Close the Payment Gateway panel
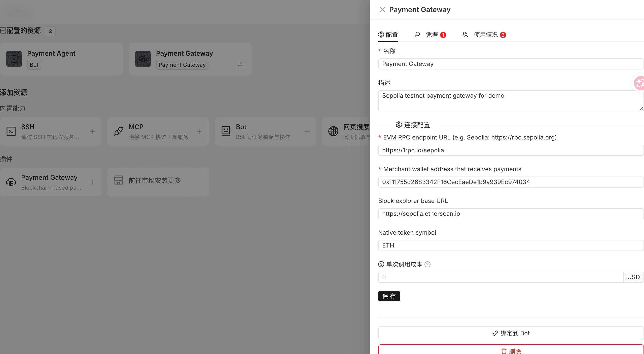Screen dimensions: 644x354 click(x=382, y=9)
